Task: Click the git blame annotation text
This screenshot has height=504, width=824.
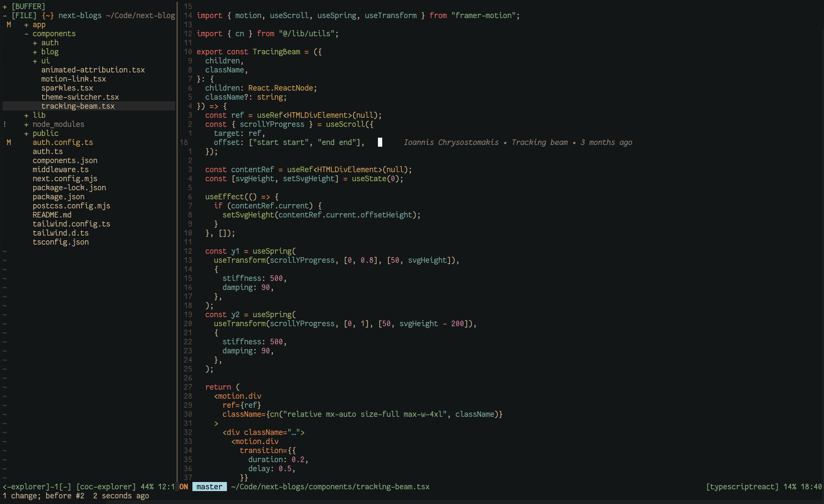Action: (518, 142)
